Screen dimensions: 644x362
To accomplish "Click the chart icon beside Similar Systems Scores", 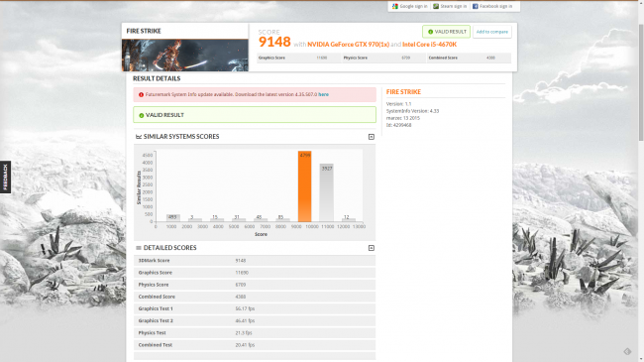I will click(139, 137).
